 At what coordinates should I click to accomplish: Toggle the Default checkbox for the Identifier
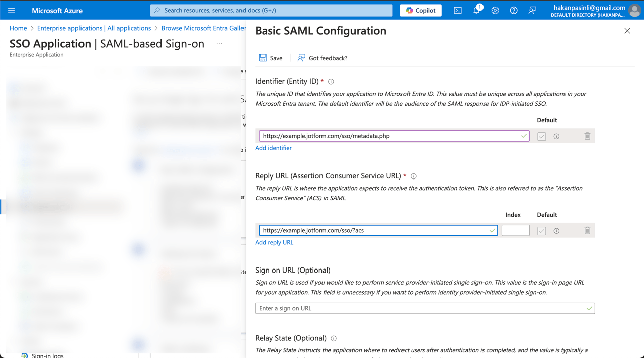pos(541,136)
